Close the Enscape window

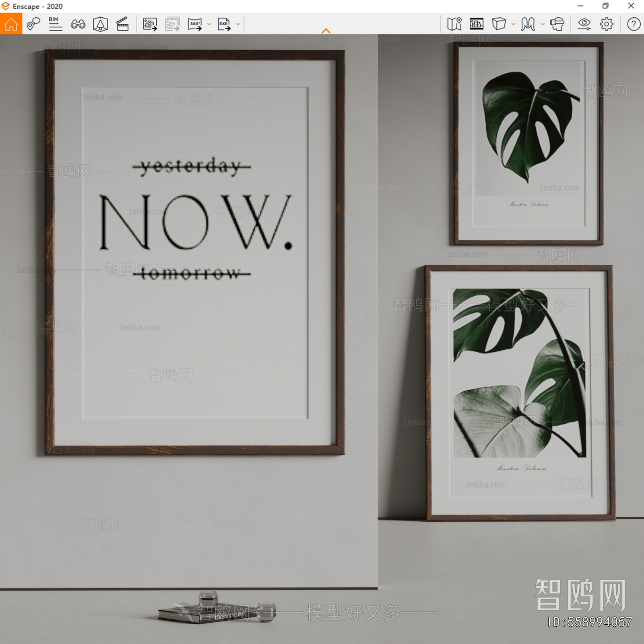coord(631,6)
